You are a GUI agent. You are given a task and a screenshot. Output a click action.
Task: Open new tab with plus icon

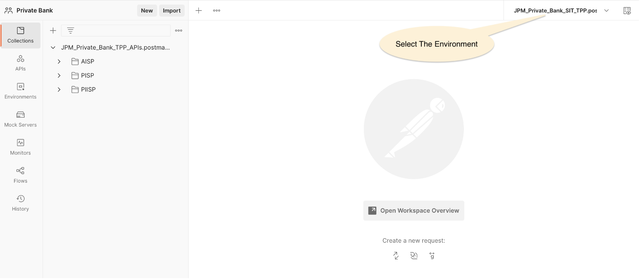coord(199,10)
